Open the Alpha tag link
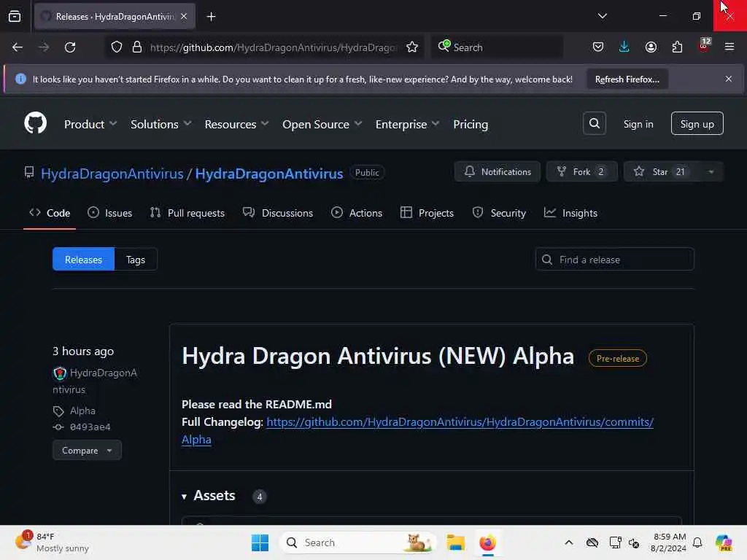The width and height of the screenshot is (747, 560). point(82,411)
